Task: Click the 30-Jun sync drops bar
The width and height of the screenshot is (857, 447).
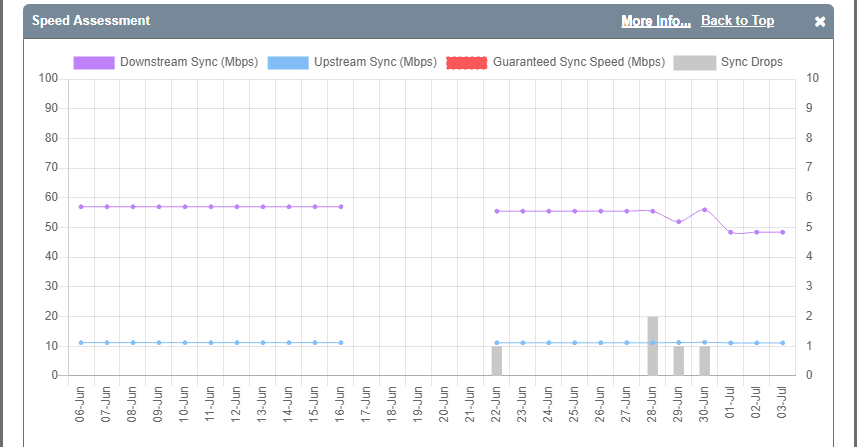Action: (x=705, y=361)
